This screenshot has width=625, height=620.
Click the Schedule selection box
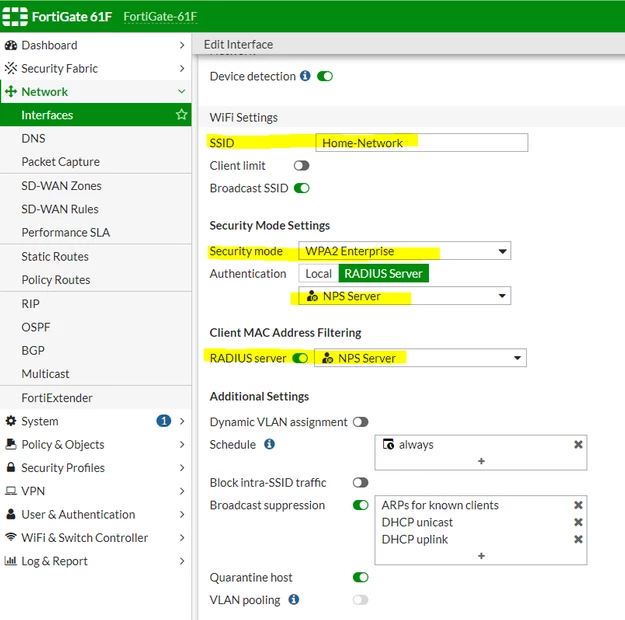(x=481, y=453)
